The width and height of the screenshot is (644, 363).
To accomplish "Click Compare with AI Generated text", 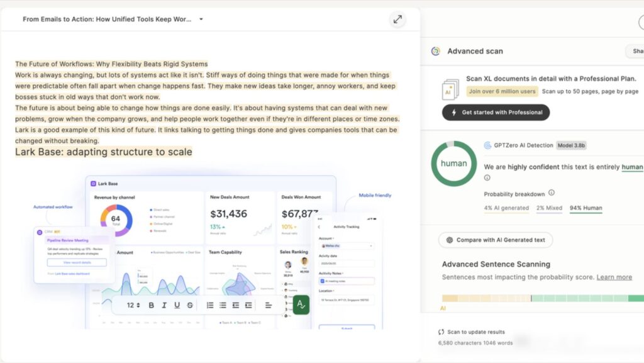I will [496, 240].
